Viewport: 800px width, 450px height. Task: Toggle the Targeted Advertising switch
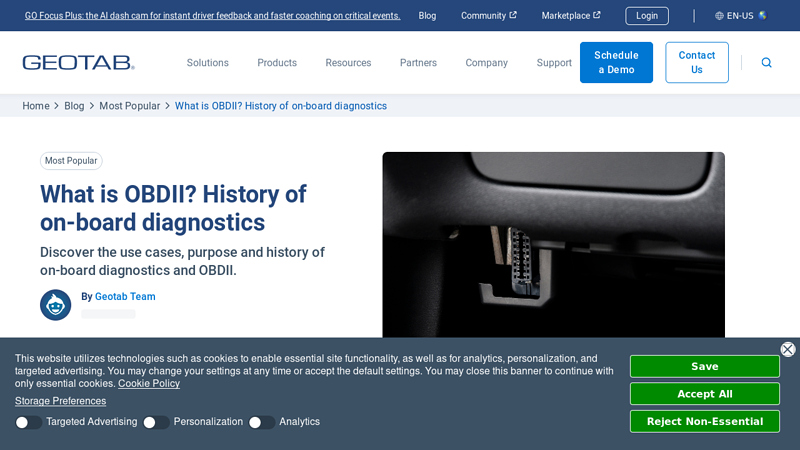28,422
